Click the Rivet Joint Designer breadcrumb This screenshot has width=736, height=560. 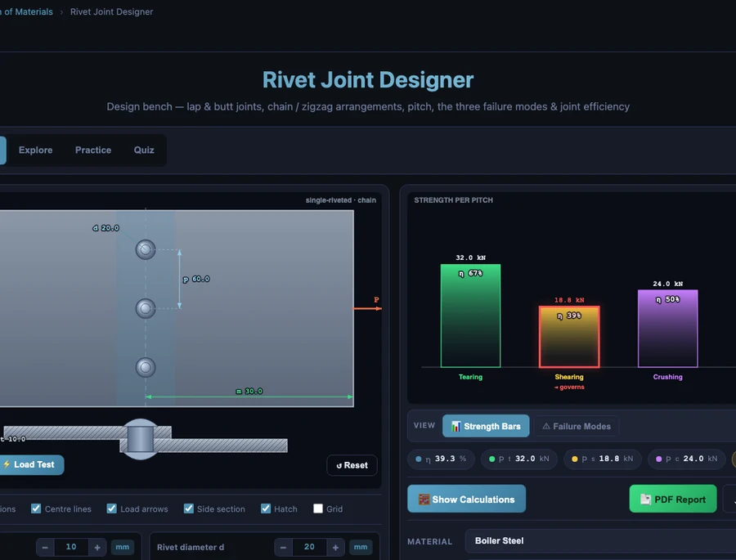(x=112, y=11)
